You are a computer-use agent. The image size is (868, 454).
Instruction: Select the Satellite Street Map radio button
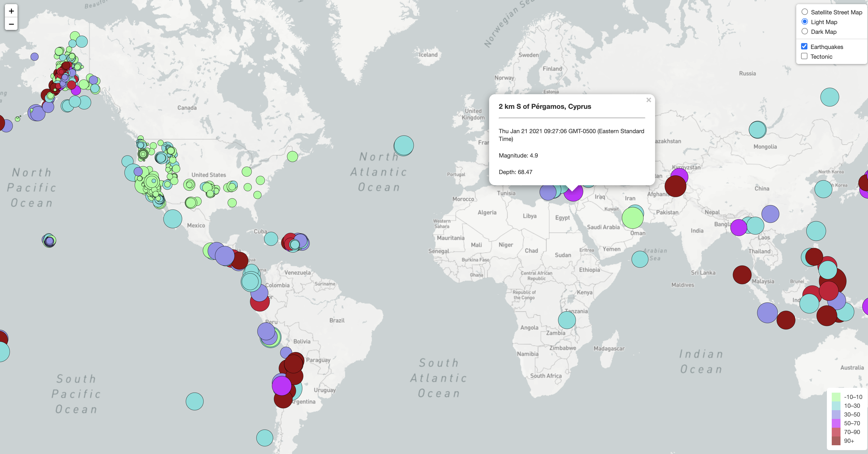pyautogui.click(x=805, y=12)
